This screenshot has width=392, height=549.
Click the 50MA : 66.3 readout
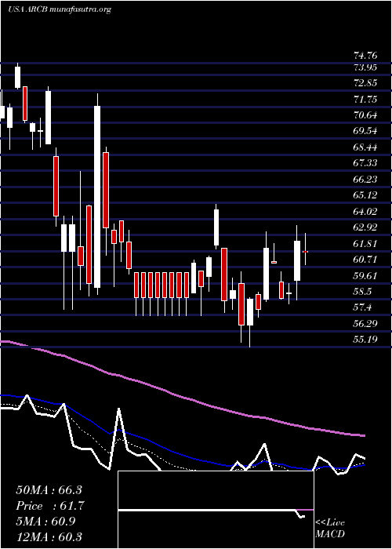[49, 489]
